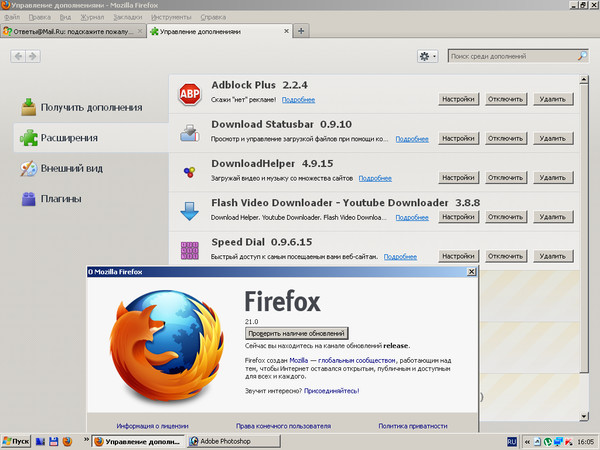The width and height of the screenshot is (600, 450).
Task: Open Политика приватности link
Action: coord(413,426)
